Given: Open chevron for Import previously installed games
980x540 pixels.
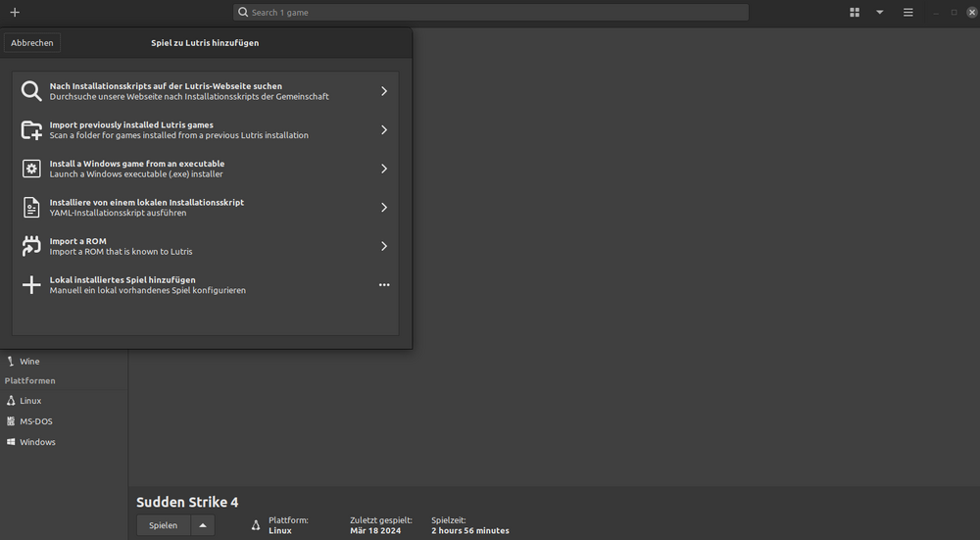Looking at the screenshot, I should click(384, 130).
